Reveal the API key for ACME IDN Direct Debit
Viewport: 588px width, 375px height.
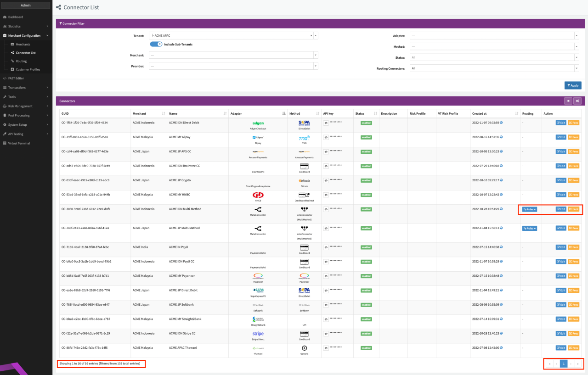coord(326,123)
